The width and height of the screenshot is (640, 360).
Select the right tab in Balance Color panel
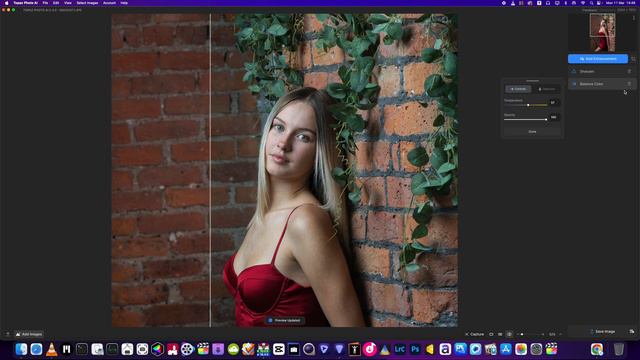point(547,89)
